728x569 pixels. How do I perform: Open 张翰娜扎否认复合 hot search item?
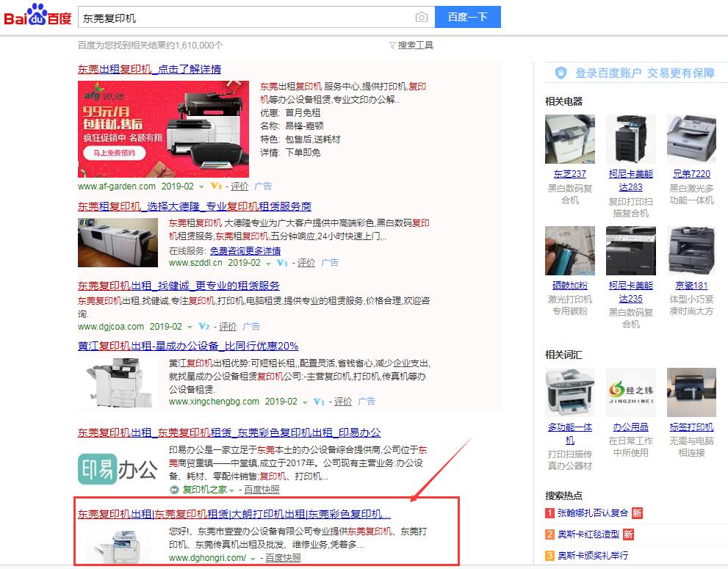(x=588, y=513)
